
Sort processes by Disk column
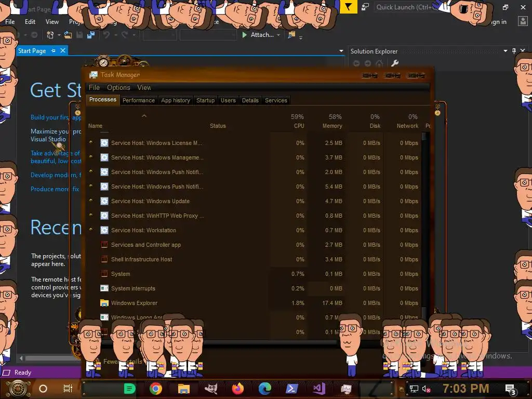pos(365,121)
